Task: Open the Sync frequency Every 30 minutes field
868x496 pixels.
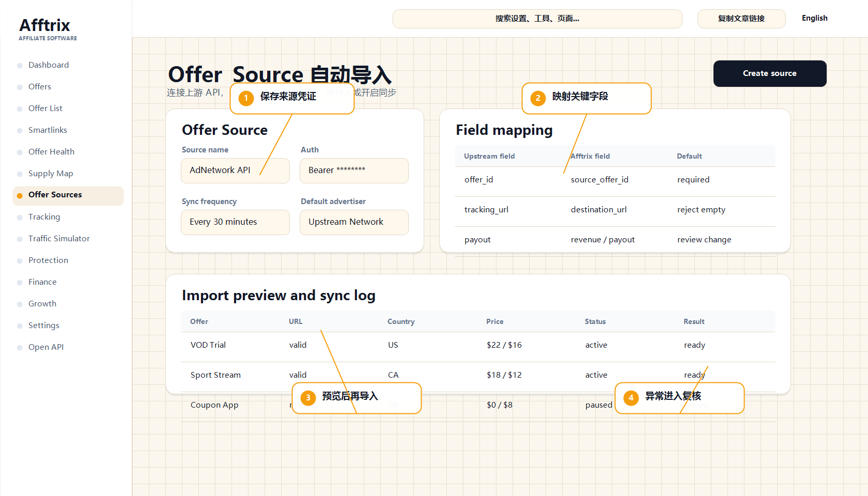Action: 235,222
